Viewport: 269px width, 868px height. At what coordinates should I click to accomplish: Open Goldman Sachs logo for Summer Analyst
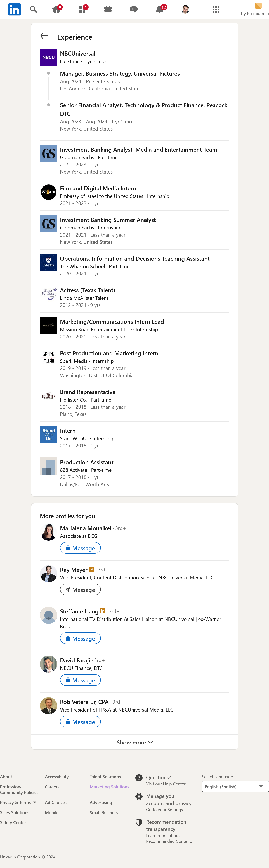[x=49, y=224]
